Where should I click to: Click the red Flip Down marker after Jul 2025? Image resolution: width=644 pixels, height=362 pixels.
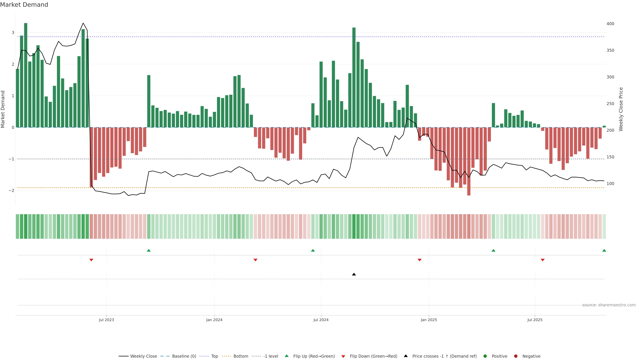pyautogui.click(x=543, y=260)
